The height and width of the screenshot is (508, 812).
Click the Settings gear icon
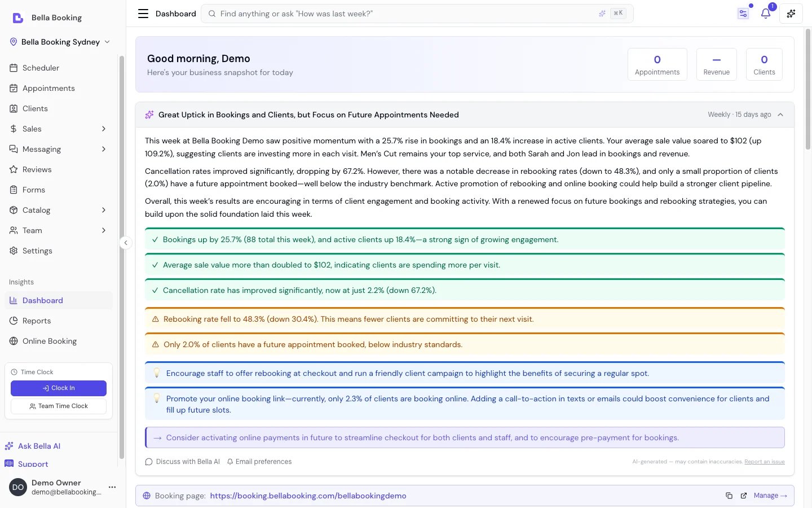pyautogui.click(x=14, y=251)
